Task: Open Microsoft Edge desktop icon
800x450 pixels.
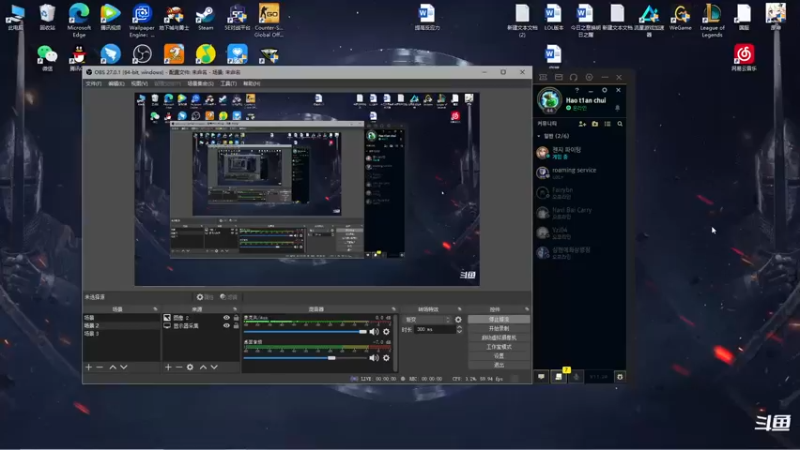Action: [79, 19]
